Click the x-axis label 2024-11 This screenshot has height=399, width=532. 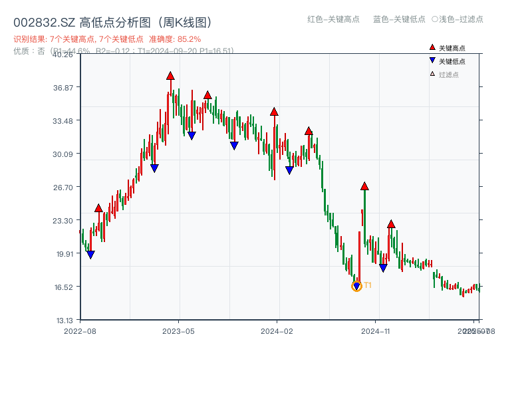click(x=375, y=331)
